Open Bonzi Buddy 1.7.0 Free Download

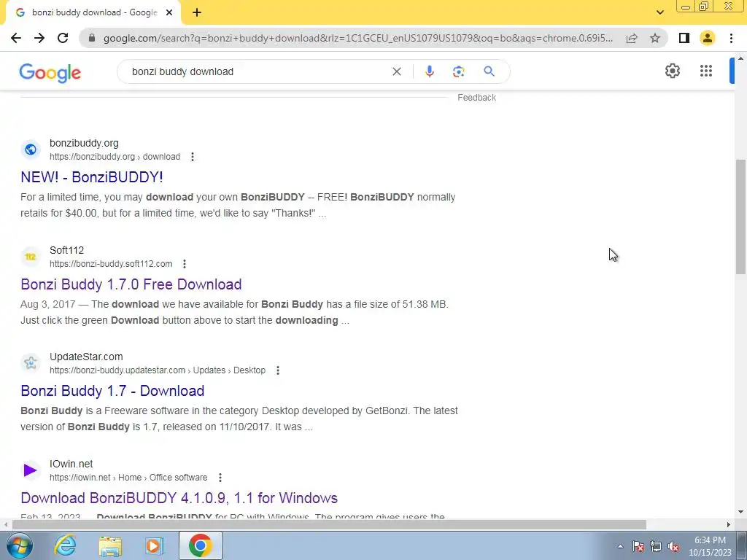point(131,284)
